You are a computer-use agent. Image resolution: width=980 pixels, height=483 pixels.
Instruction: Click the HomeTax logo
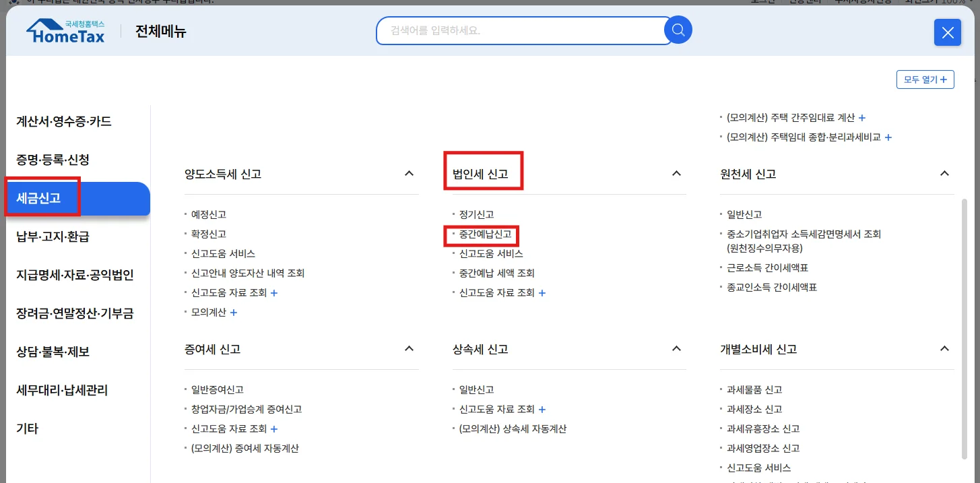[65, 32]
